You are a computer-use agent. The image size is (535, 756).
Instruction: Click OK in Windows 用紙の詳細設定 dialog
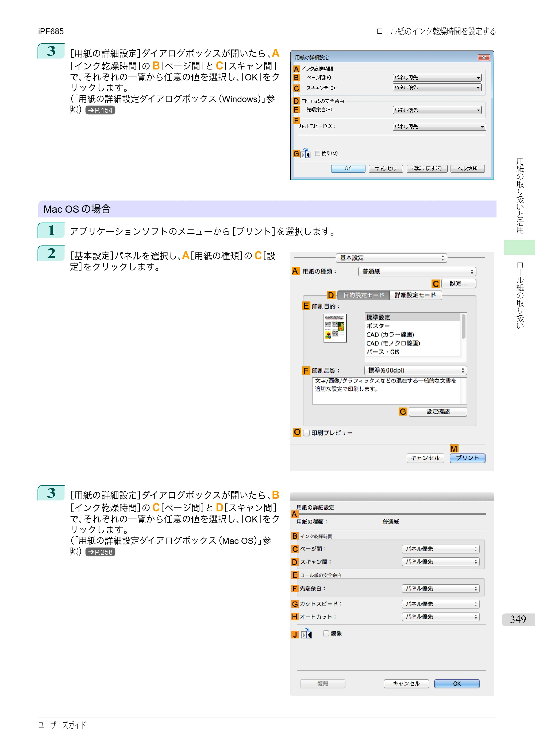tap(348, 169)
